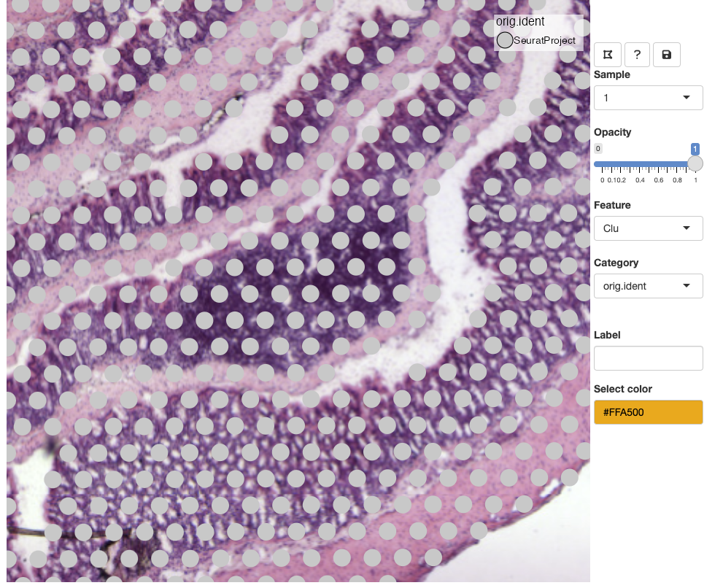Click the floppy disk save icon
This screenshot has width=723, height=588.
coord(666,55)
